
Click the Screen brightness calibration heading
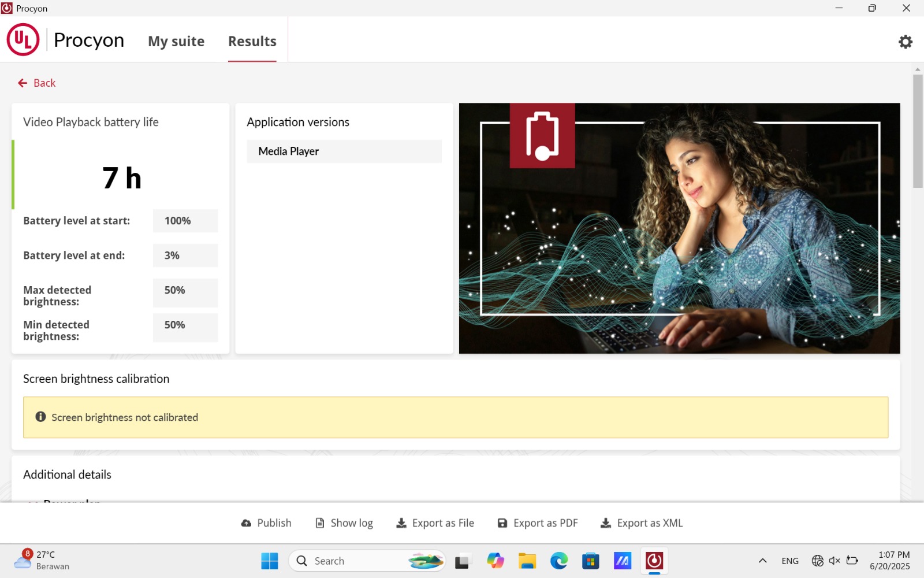point(96,379)
